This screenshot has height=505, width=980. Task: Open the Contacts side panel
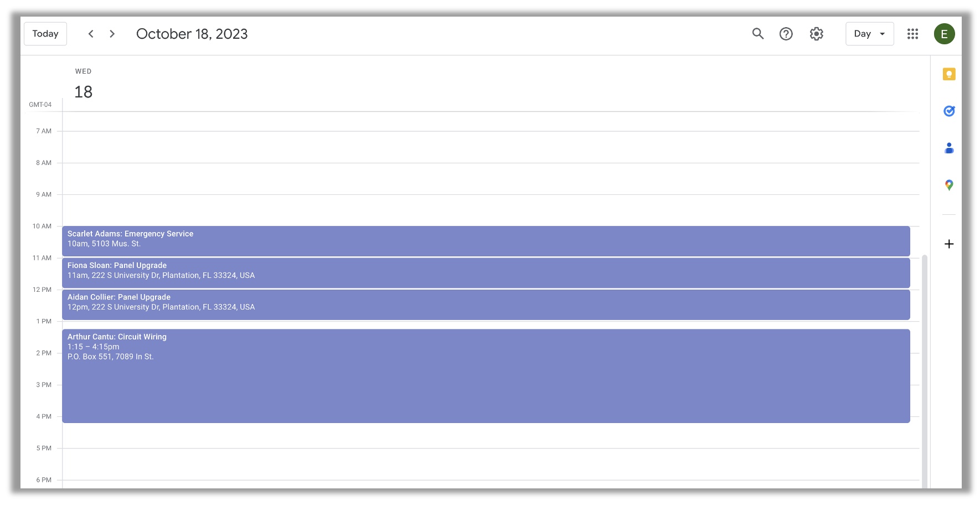click(949, 148)
